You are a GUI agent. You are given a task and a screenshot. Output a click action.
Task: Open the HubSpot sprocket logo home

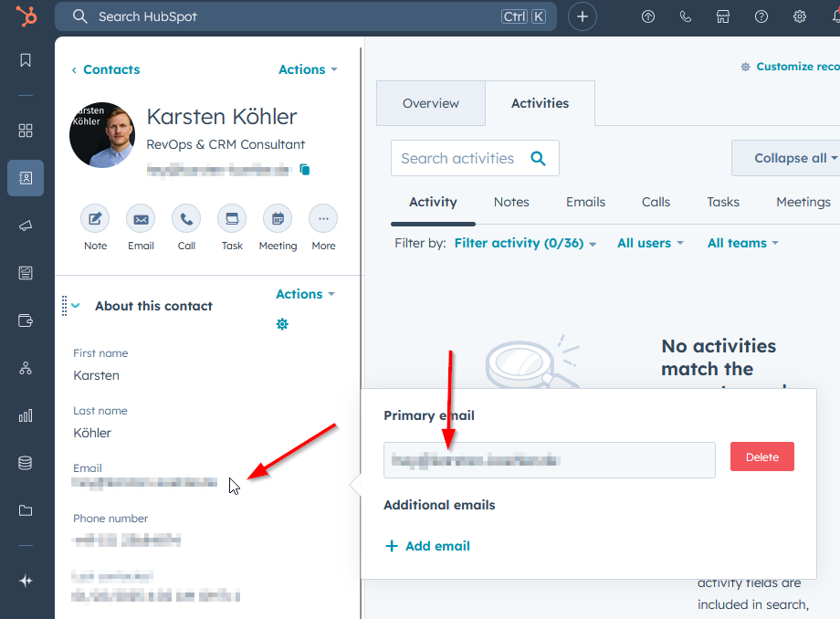pos(26,16)
